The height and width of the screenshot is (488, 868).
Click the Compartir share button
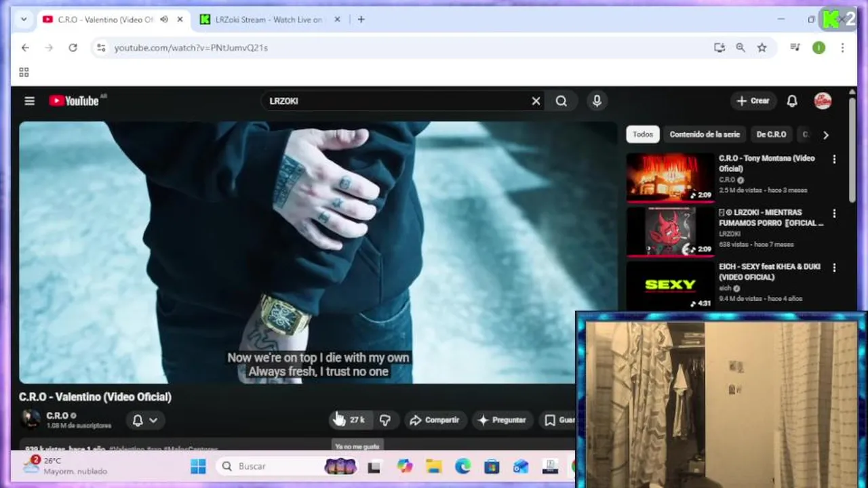click(435, 420)
